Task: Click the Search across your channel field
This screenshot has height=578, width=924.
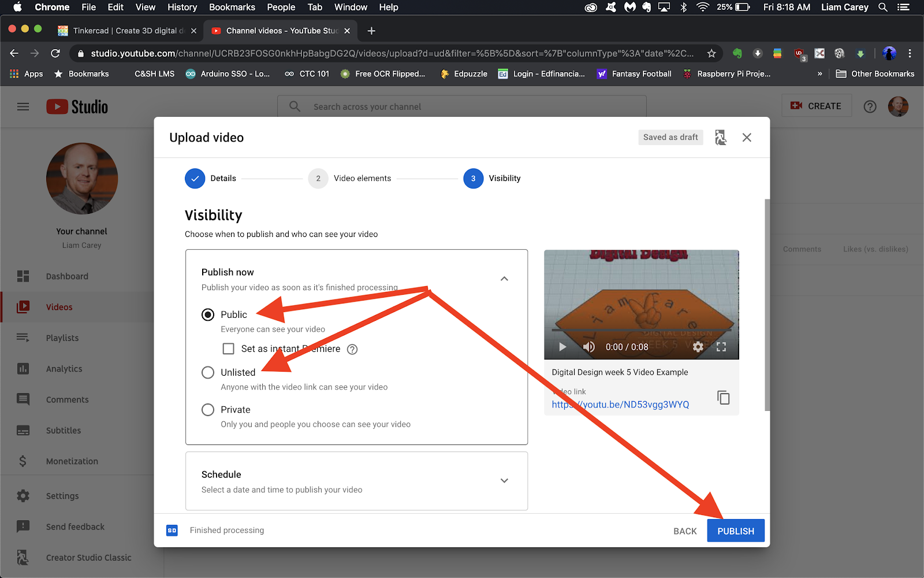Action: tap(462, 106)
